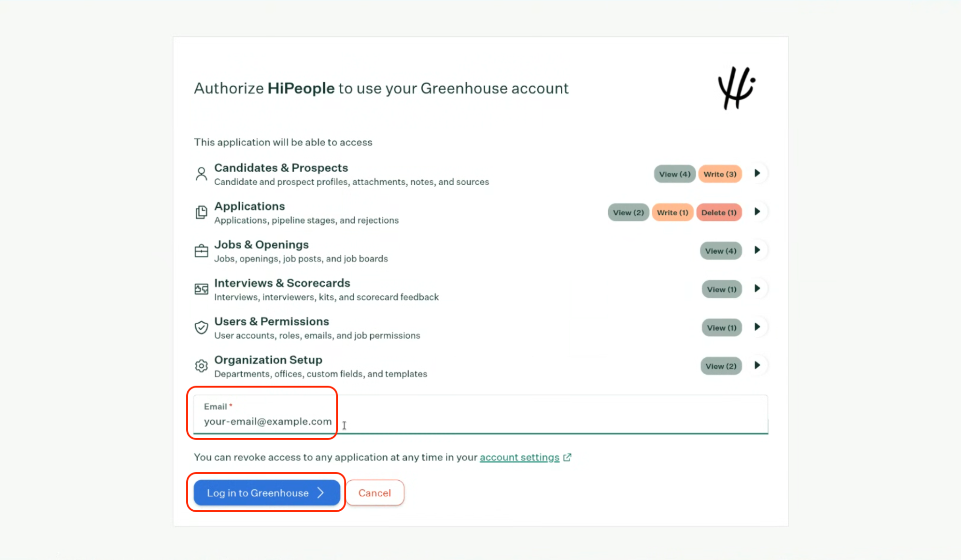Click the HiPeople logo icon
This screenshot has width=961, height=560.
click(737, 88)
